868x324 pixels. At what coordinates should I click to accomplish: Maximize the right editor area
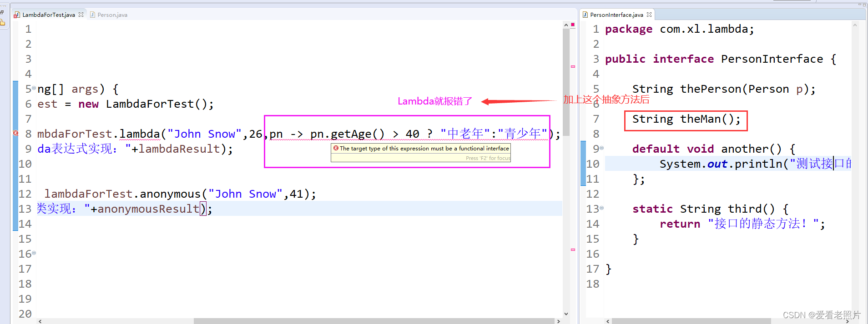pos(864,5)
